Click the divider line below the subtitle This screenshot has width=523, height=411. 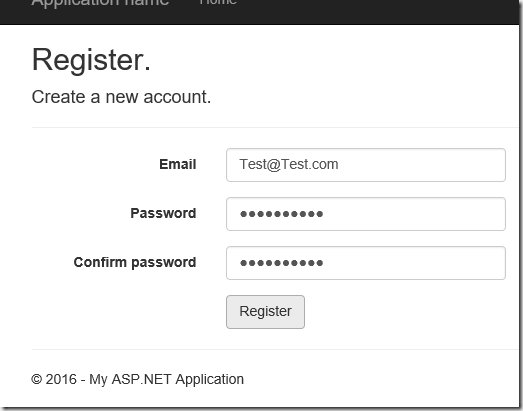pyautogui.click(x=275, y=127)
